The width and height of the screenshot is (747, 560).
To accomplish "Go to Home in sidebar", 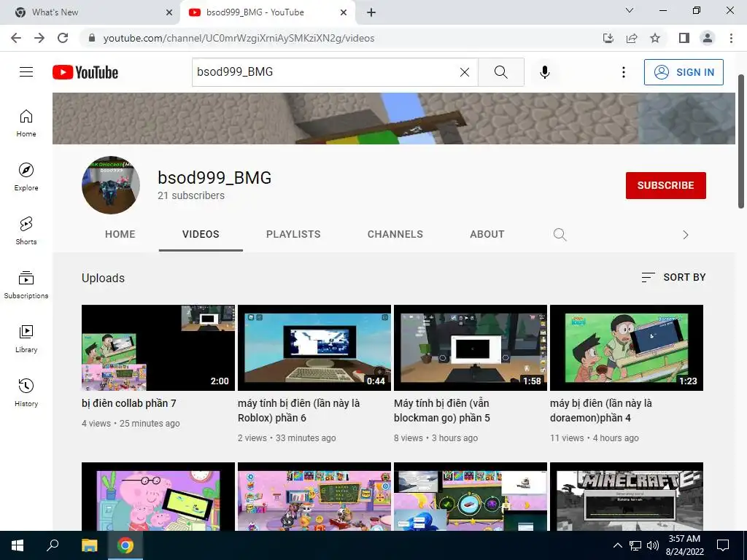I will pos(26,123).
